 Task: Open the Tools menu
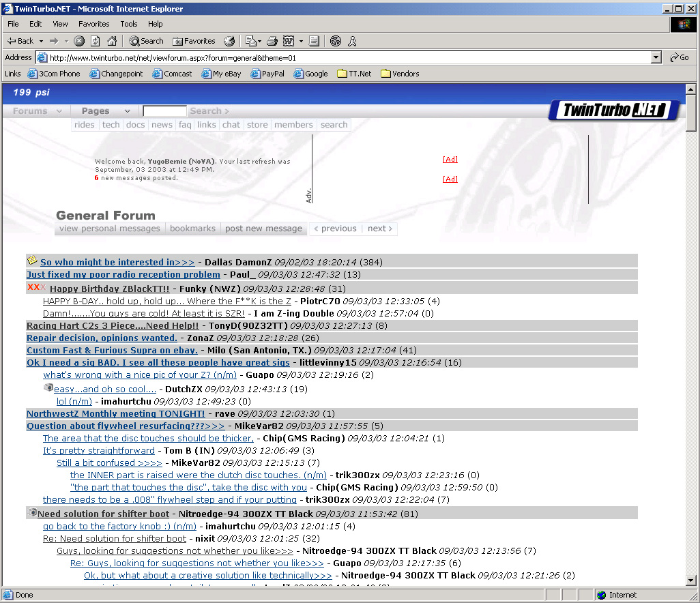[129, 24]
